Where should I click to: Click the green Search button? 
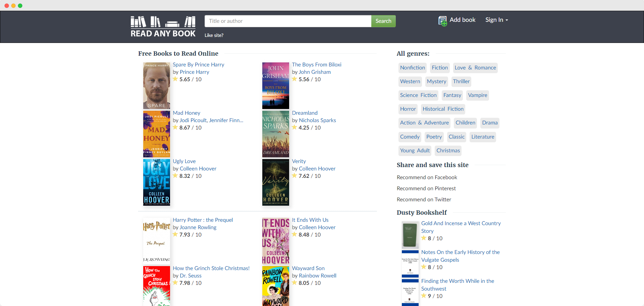point(383,21)
